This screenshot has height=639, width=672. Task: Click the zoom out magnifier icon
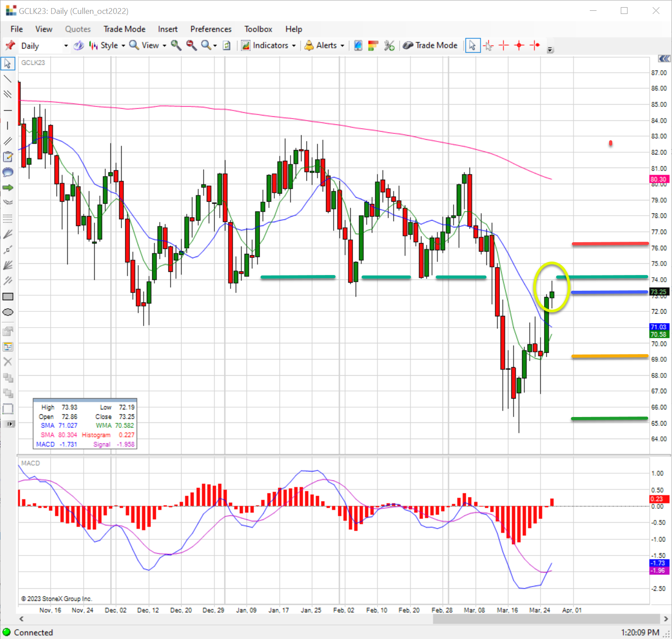pos(191,45)
